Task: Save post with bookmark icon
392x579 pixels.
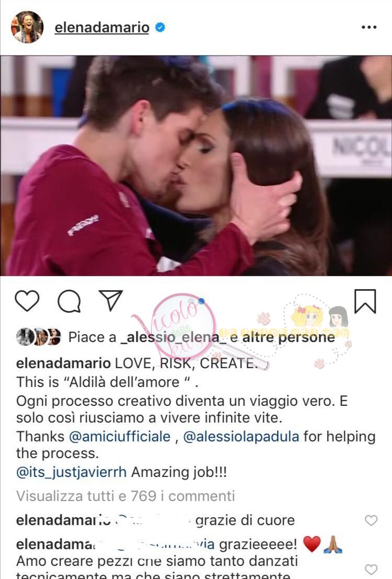Action: click(365, 301)
